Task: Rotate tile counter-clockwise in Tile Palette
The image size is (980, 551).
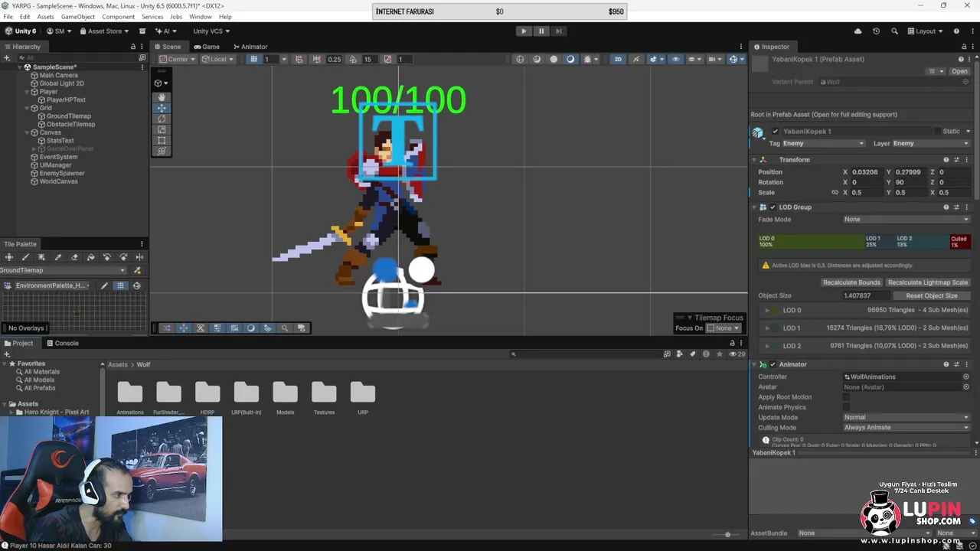Action: click(107, 257)
